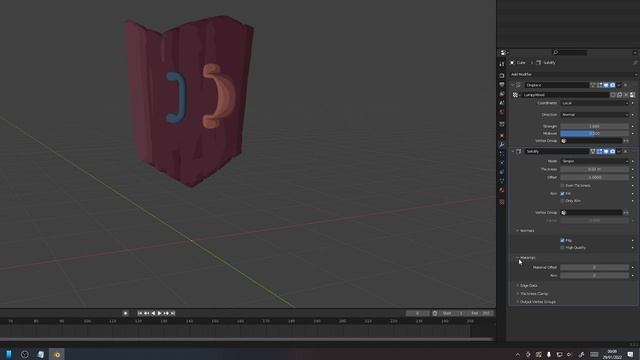Open the Particles properties tab
This screenshot has width=640, height=360.
[502, 153]
